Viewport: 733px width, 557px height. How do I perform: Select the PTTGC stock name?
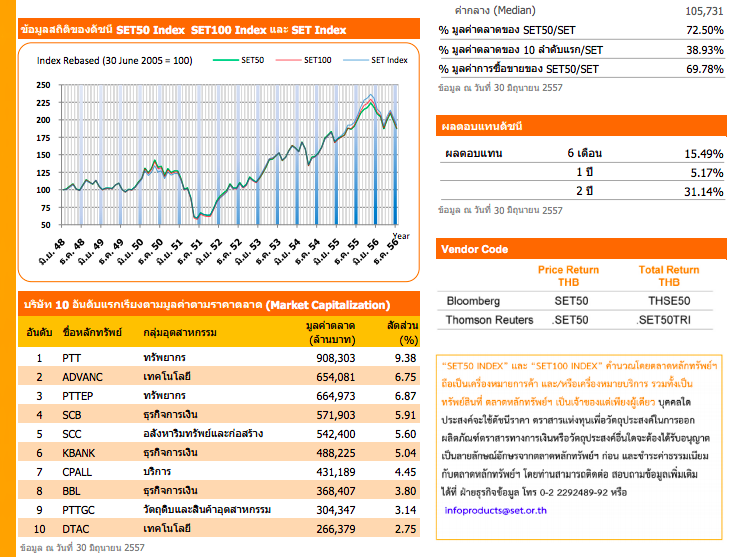78,510
